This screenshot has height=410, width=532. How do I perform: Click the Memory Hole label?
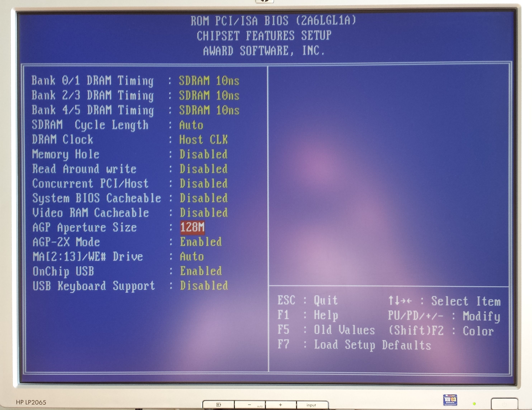(66, 155)
